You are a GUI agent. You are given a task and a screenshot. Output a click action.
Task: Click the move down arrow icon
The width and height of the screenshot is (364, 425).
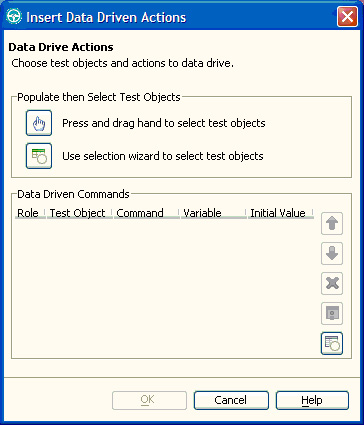[332, 253]
